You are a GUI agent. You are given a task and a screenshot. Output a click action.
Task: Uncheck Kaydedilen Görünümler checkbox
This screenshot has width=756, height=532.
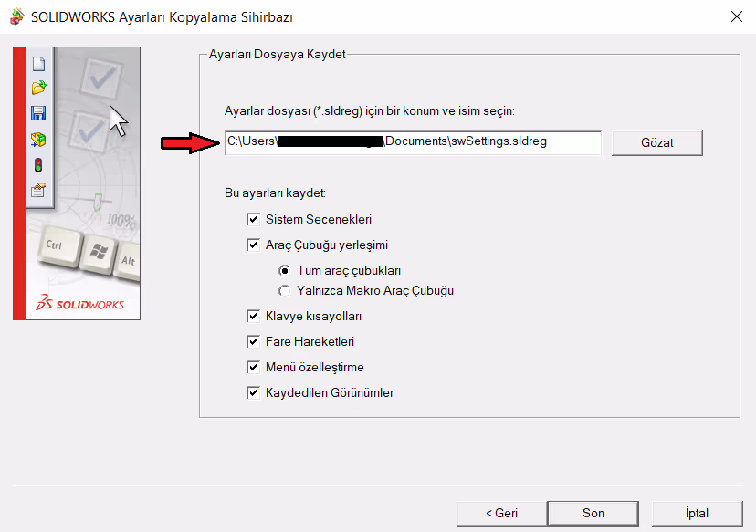(253, 393)
